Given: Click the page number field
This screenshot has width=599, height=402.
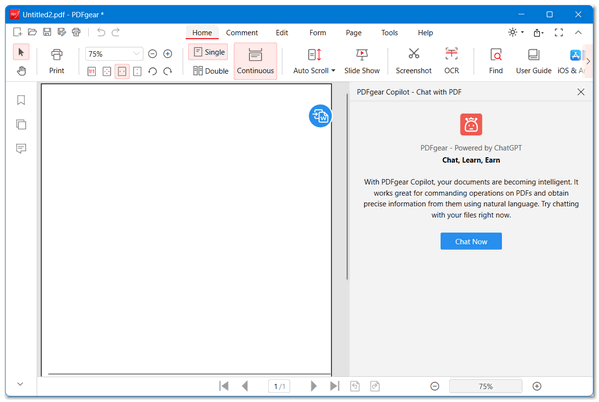Looking at the screenshot, I should click(279, 386).
